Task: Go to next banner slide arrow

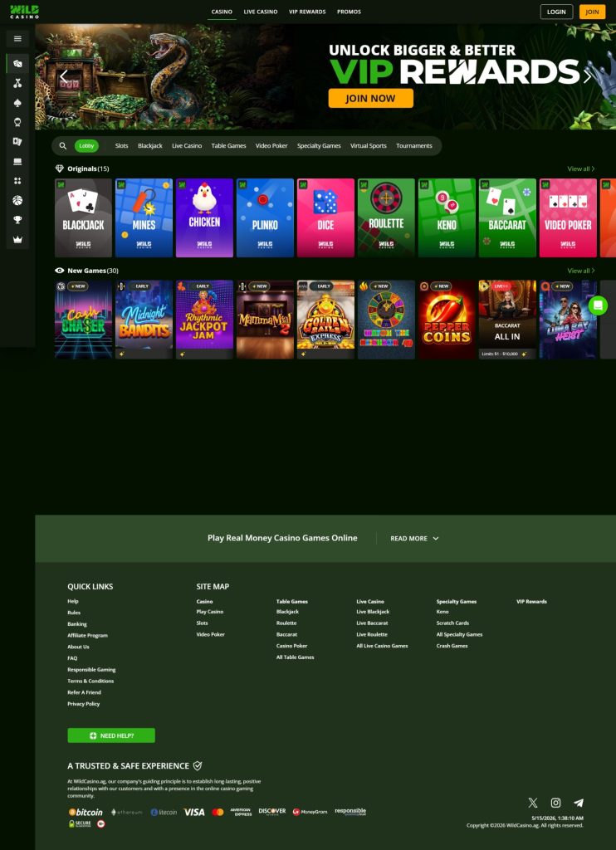Action: (587, 77)
